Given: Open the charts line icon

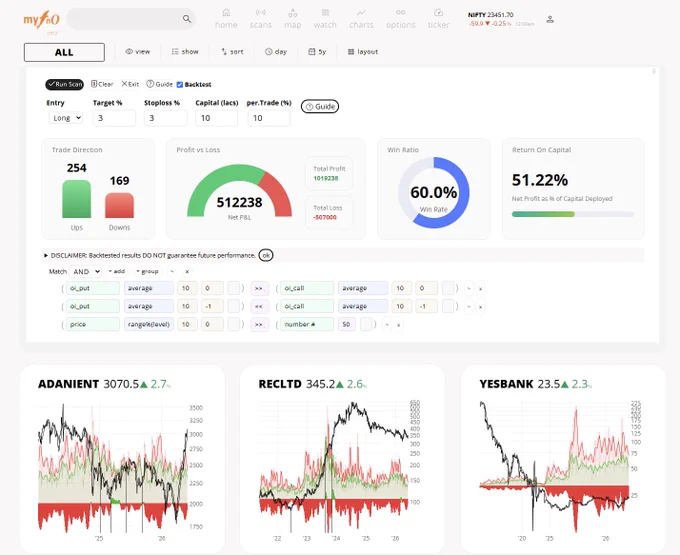Looking at the screenshot, I should 361,13.
